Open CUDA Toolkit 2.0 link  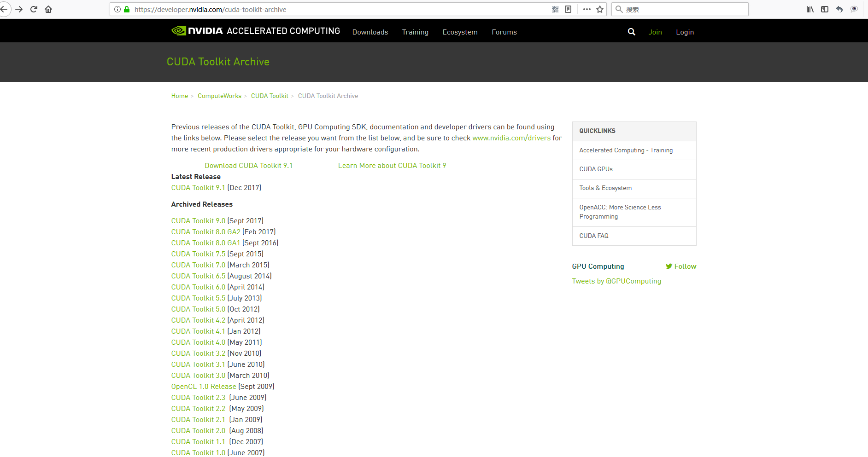coord(198,431)
